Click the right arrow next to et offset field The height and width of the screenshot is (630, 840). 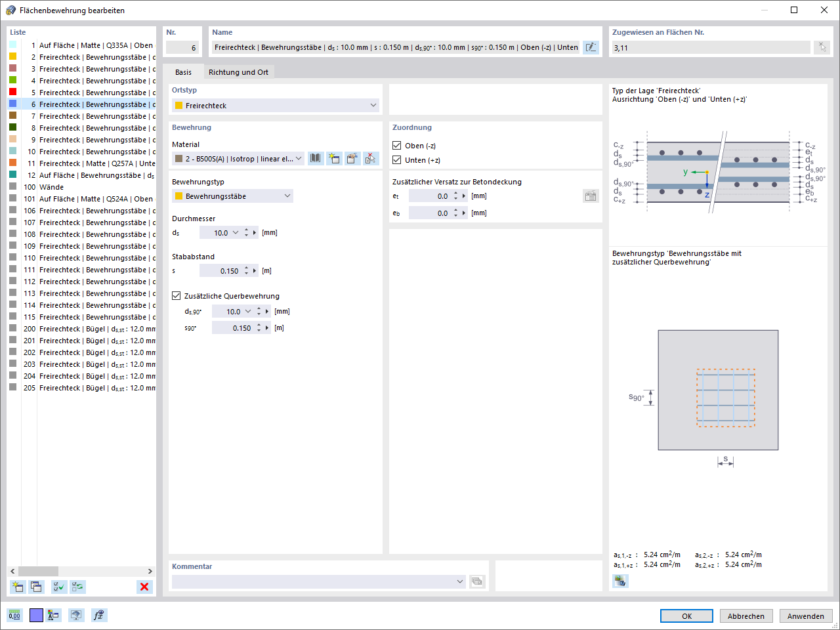(464, 196)
